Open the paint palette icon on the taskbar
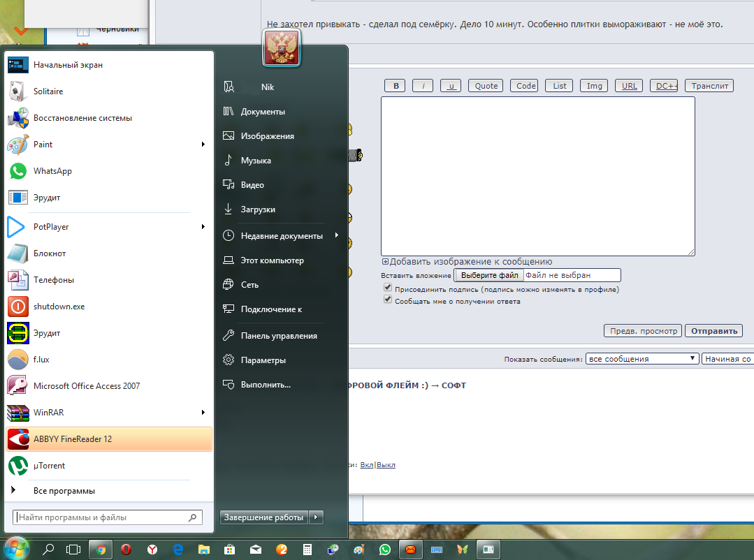Viewport: 754px width, 560px height. (358, 549)
